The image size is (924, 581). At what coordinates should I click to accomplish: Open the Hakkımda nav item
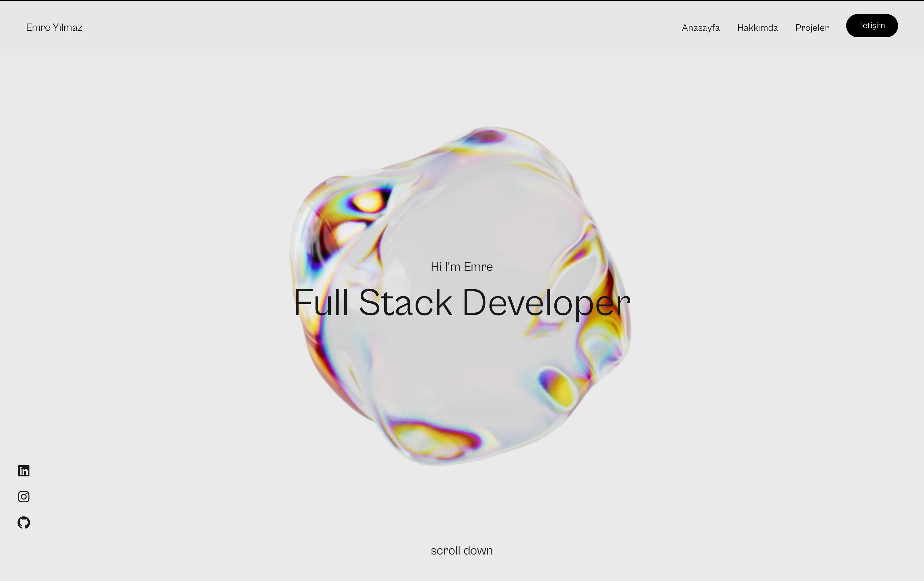758,28
